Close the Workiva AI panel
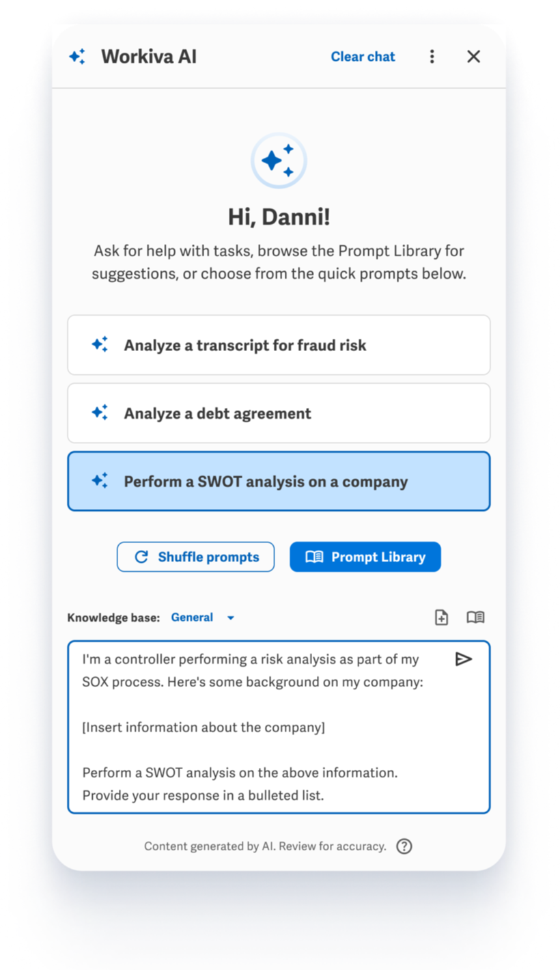 (473, 57)
